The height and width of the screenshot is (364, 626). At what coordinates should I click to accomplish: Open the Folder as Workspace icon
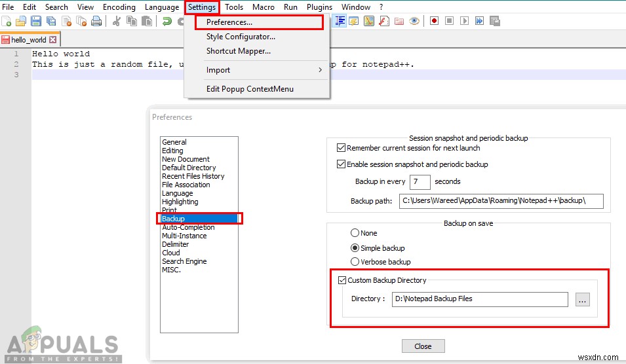[399, 21]
